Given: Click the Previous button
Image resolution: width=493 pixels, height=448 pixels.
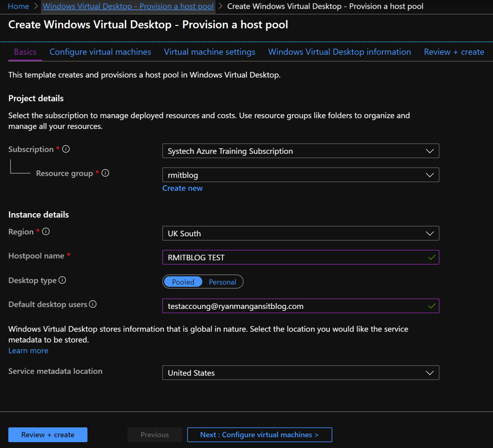Looking at the screenshot, I should pyautogui.click(x=155, y=435).
